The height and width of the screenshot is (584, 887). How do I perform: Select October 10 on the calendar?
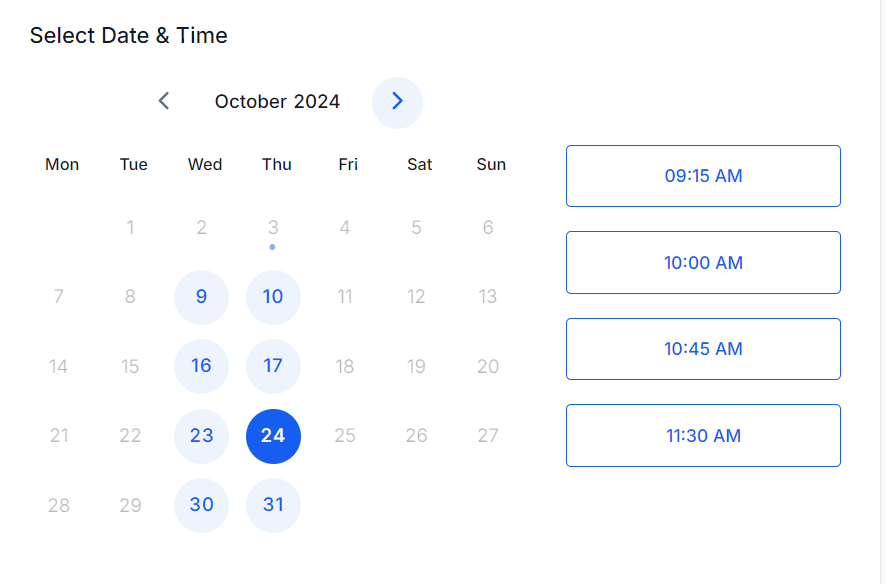(x=273, y=297)
